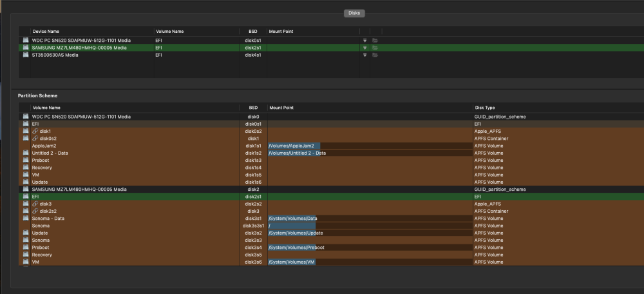Click the disk icon beside Untitled 2 - Data
Viewport: 644px width, 294px height.
point(26,153)
